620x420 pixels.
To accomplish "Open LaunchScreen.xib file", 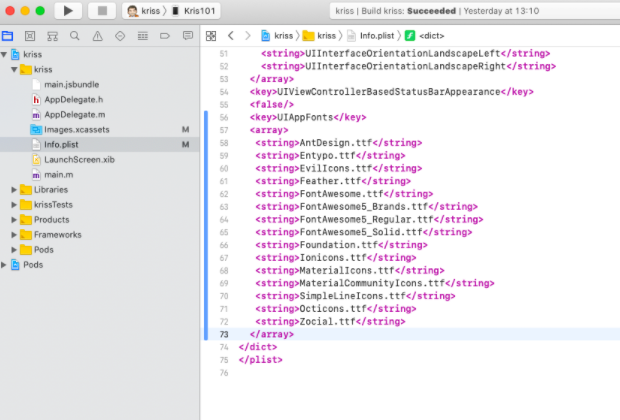I will (x=100, y=159).
